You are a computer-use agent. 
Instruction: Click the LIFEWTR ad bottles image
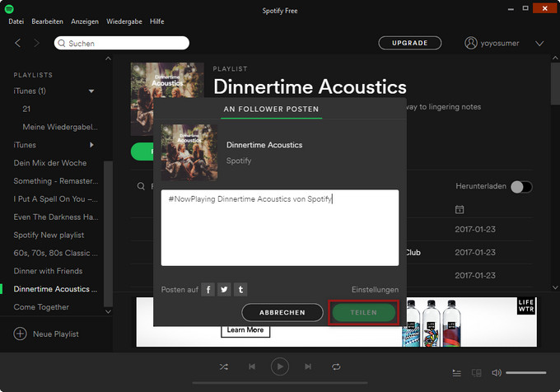tap(432, 323)
